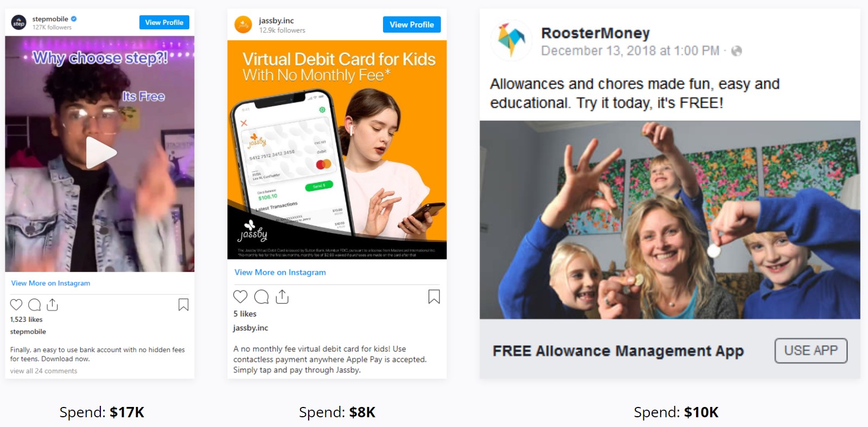Click the USE APP button
This screenshot has height=427, width=868.
point(811,351)
